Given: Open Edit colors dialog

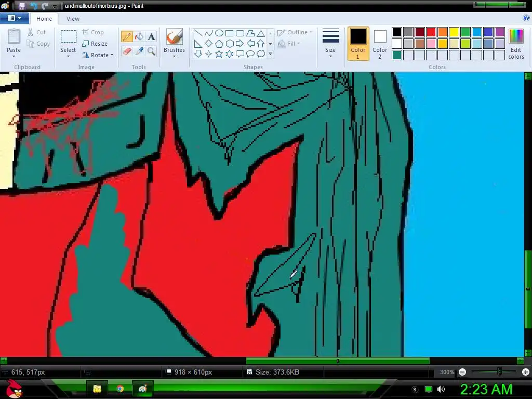Looking at the screenshot, I should 516,44.
